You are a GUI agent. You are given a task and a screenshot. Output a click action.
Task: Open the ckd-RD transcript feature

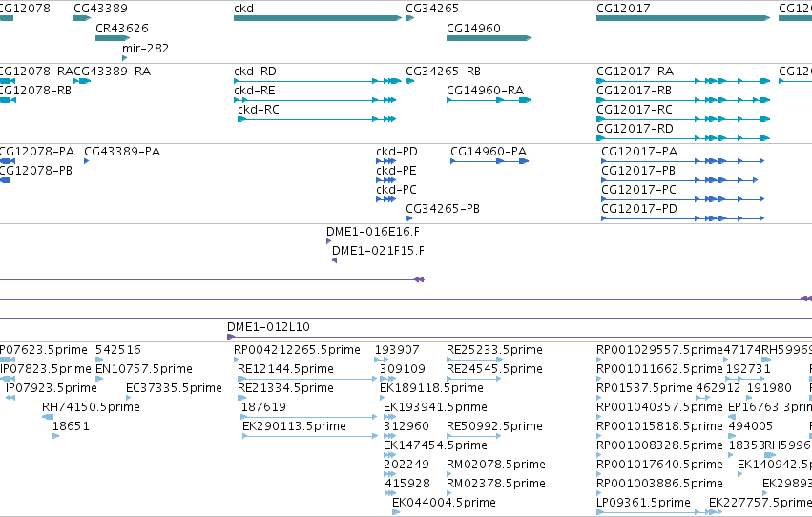pyautogui.click(x=318, y=81)
